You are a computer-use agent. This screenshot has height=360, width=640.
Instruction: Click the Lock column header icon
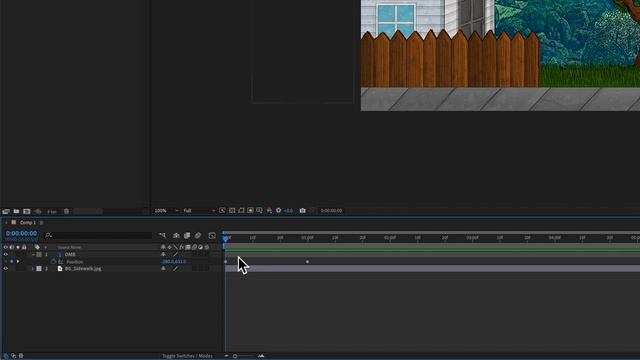[x=24, y=247]
